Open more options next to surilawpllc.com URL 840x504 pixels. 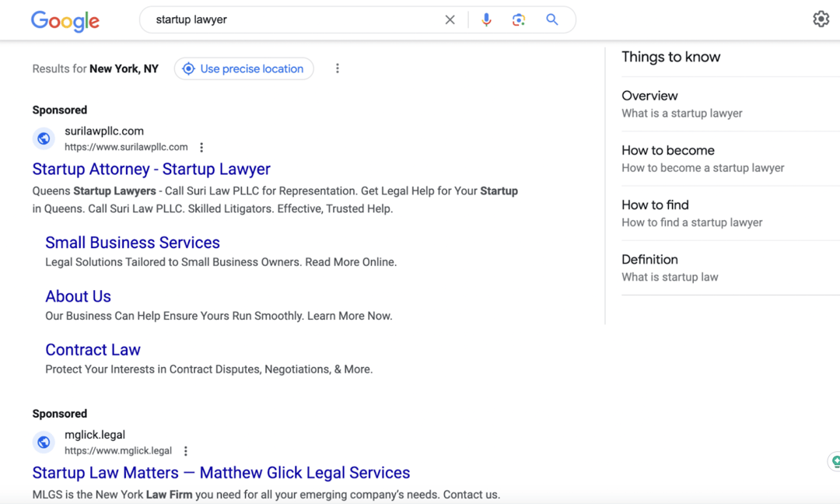point(201,147)
